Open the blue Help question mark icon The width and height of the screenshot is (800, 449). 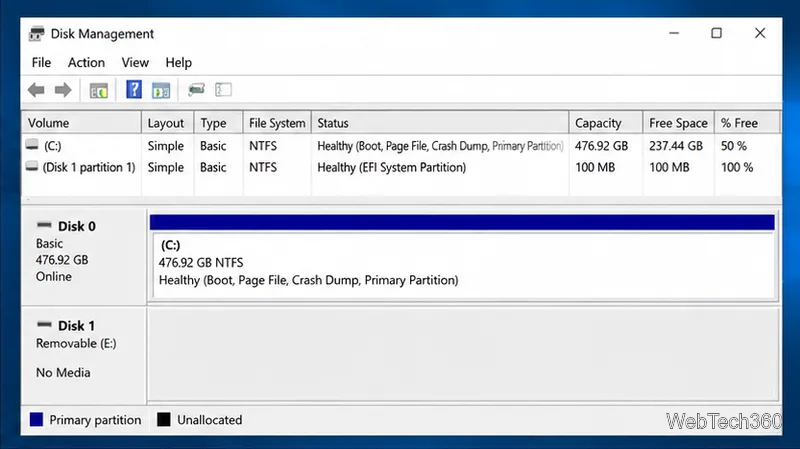(134, 90)
